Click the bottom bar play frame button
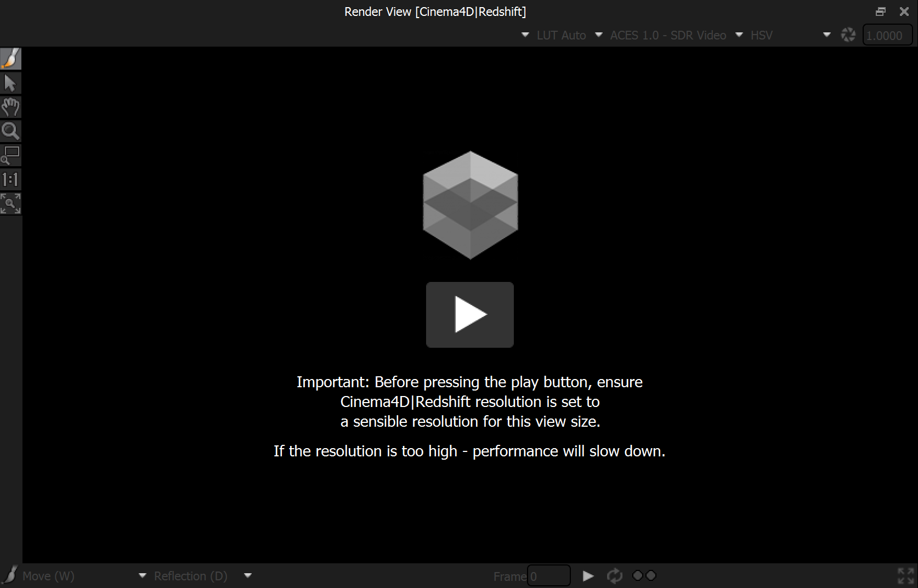Screen dimensions: 918x588 588,575
